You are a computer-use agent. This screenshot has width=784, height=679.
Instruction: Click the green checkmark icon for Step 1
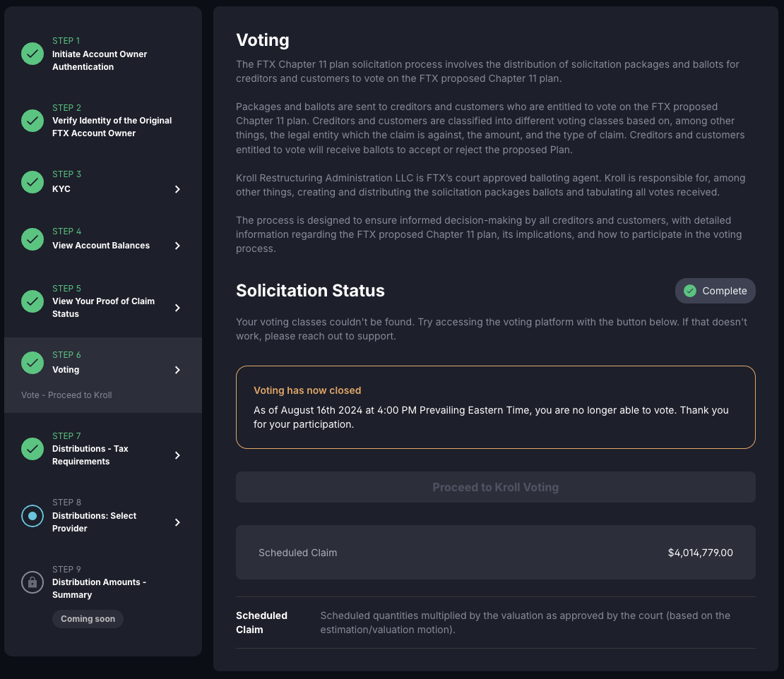point(32,54)
